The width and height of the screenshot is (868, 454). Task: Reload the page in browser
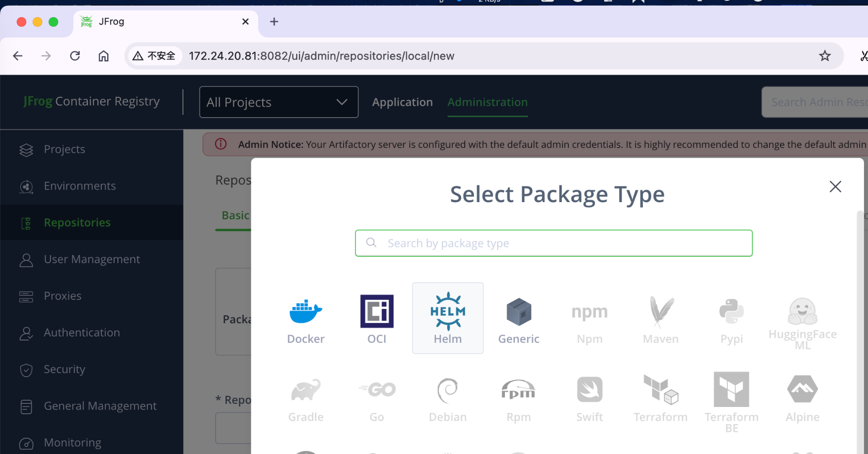coord(75,56)
